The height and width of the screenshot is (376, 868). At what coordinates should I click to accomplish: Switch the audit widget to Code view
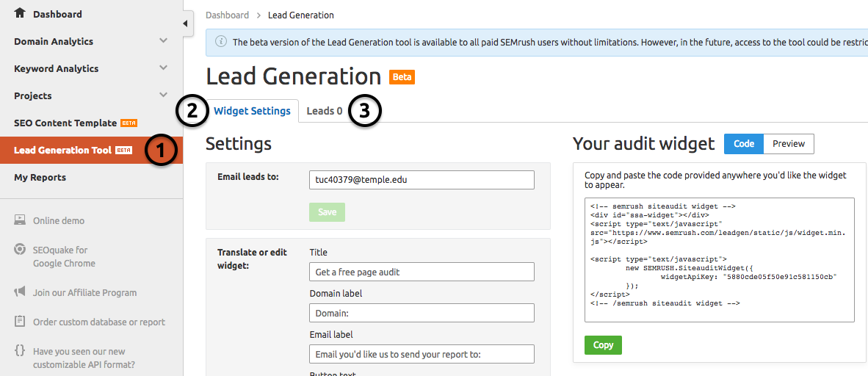click(x=743, y=144)
